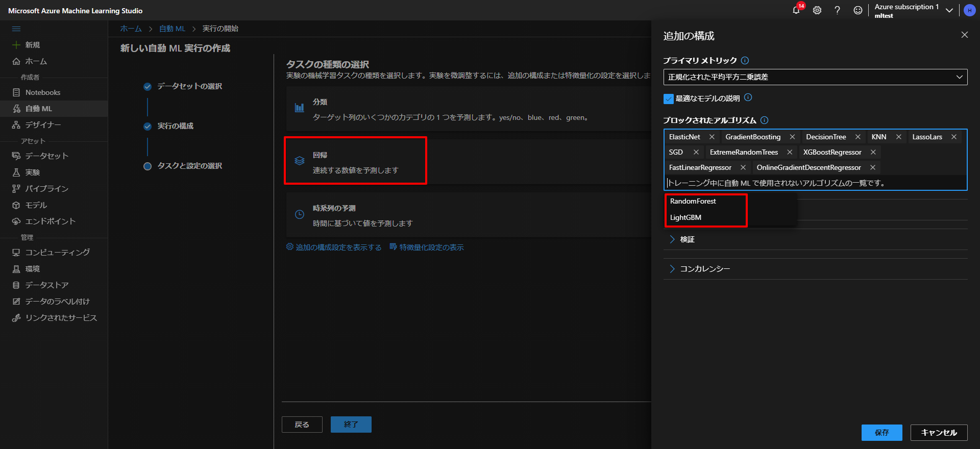Image resolution: width=980 pixels, height=449 pixels.
Task: Click info icon beside プライマリ メトリック
Action: click(745, 61)
